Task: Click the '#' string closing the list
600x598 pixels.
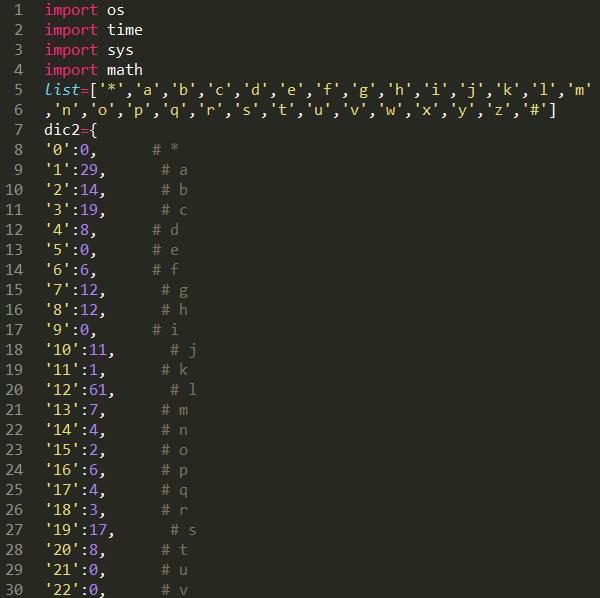Action: pyautogui.click(x=535, y=110)
